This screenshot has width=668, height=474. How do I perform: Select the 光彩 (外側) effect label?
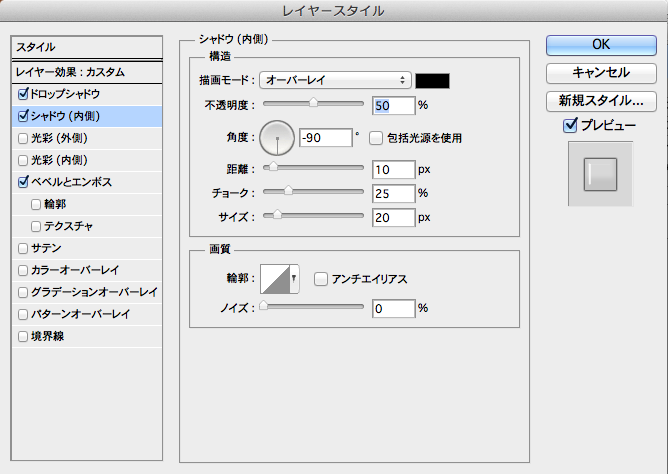click(60, 138)
